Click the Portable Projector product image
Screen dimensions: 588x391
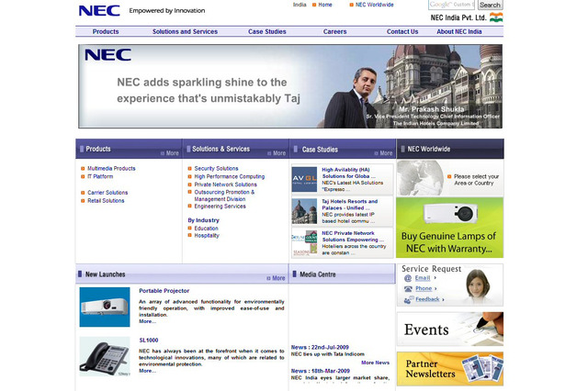(104, 307)
